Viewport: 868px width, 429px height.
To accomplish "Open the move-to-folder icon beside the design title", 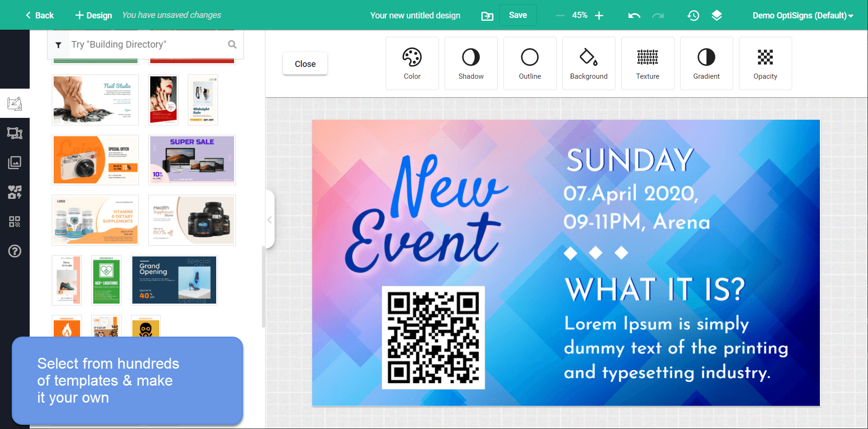I will pyautogui.click(x=487, y=16).
